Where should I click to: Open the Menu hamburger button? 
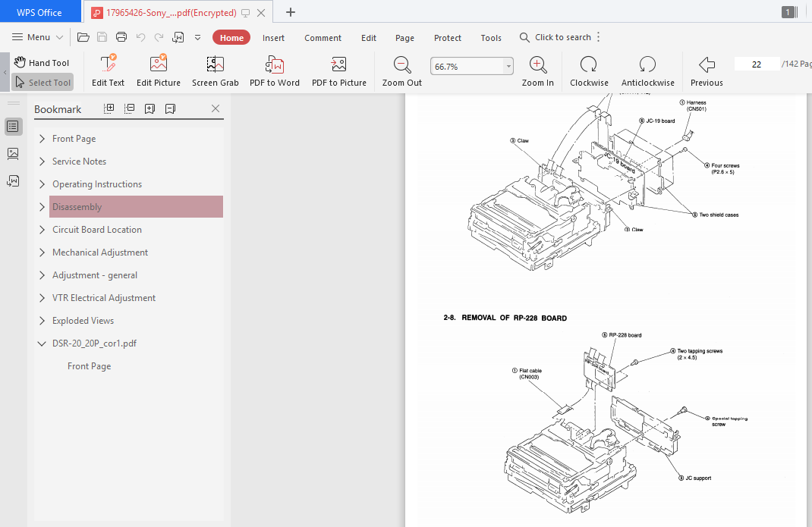(37, 37)
